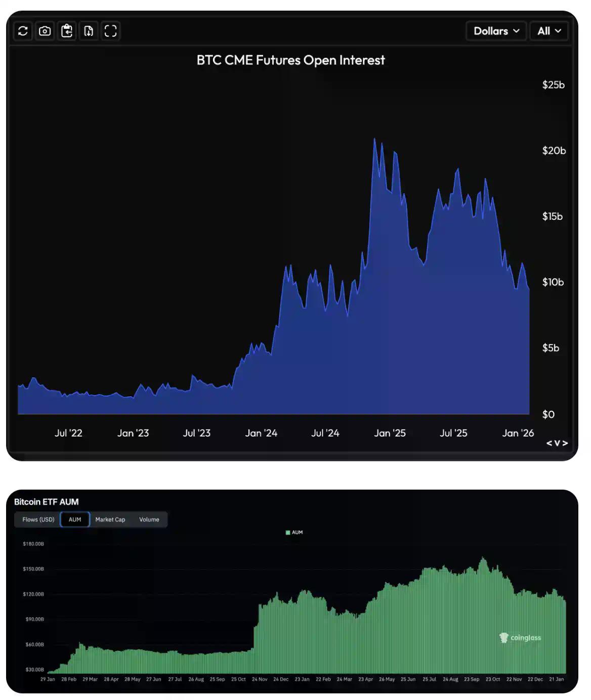Click the coinglass link text

[x=526, y=638]
